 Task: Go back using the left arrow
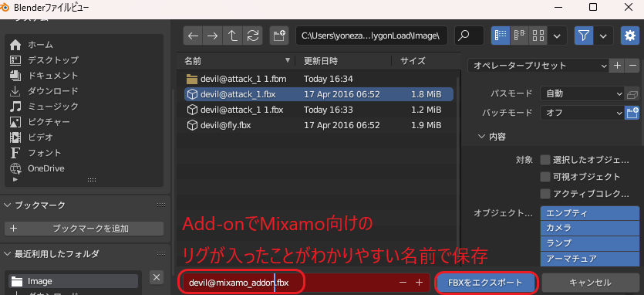tap(193, 36)
